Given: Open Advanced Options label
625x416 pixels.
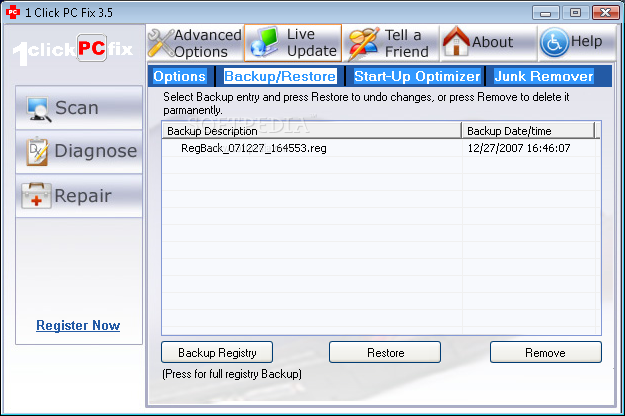Looking at the screenshot, I should tap(208, 43).
